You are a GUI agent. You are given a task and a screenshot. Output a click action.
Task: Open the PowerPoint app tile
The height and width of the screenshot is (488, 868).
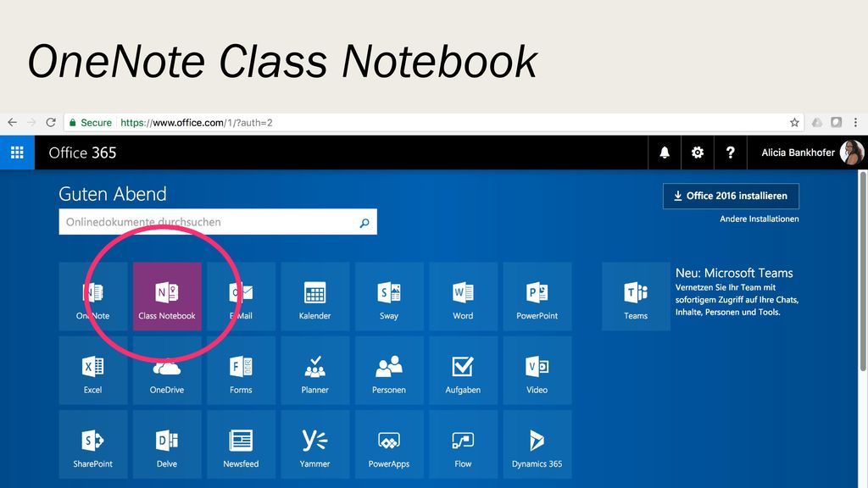[x=537, y=297]
